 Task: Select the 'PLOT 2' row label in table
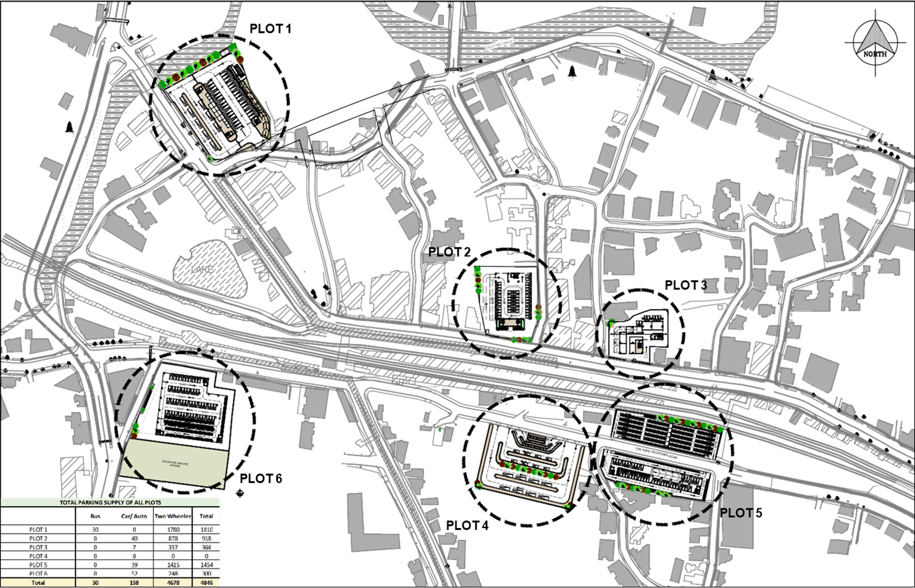(38, 539)
